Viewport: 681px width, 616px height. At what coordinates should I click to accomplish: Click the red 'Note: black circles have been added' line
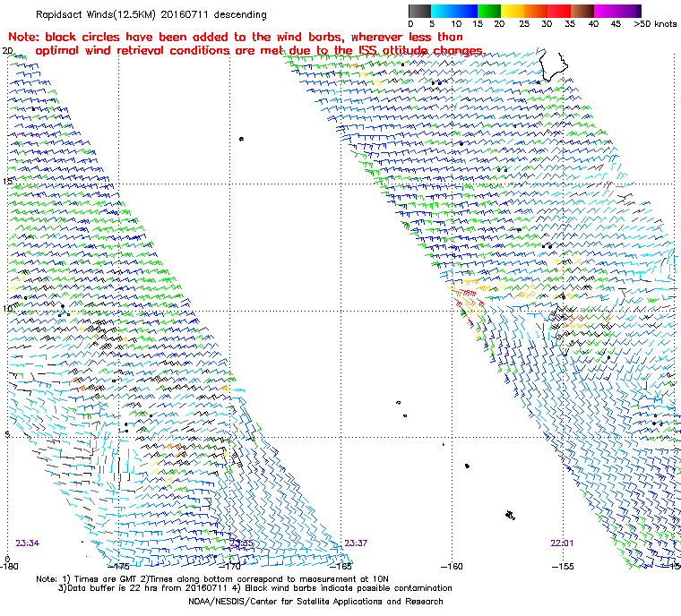(236, 37)
